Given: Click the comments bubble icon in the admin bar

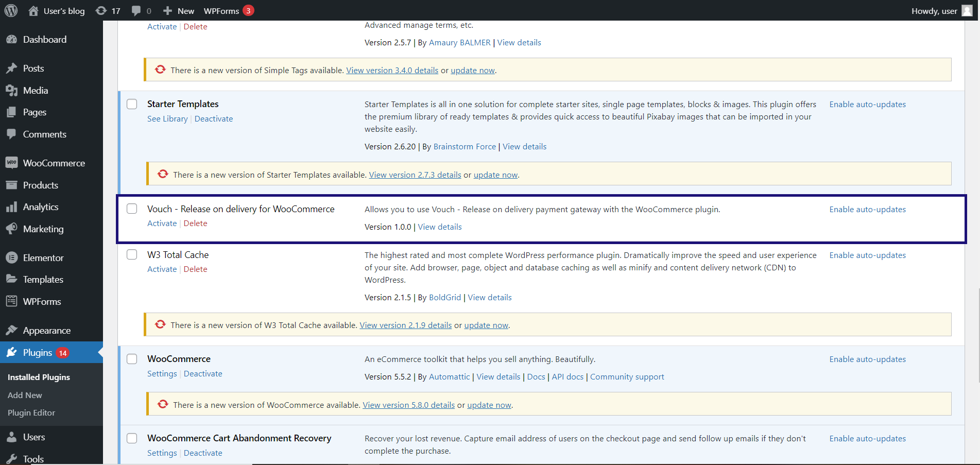Looking at the screenshot, I should 136,10.
